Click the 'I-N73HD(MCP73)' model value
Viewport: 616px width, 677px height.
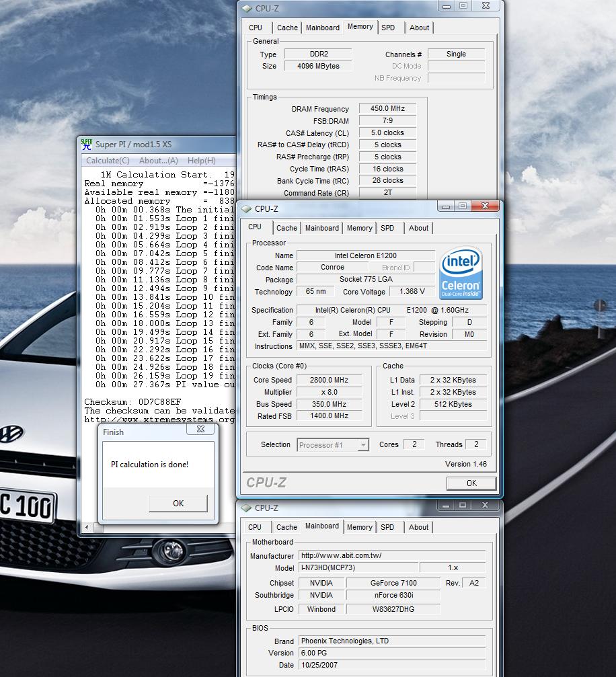358,568
